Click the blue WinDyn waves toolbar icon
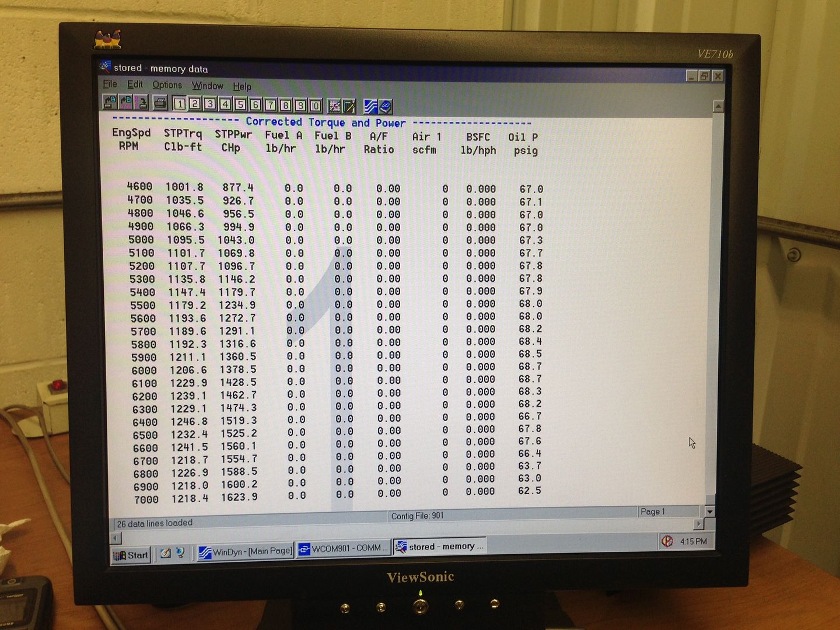The image size is (840, 630). coord(370,106)
